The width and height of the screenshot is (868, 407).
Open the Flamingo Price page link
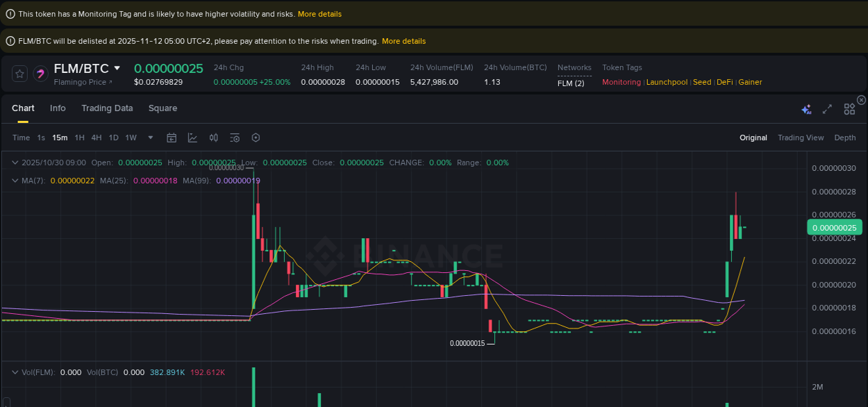click(83, 82)
